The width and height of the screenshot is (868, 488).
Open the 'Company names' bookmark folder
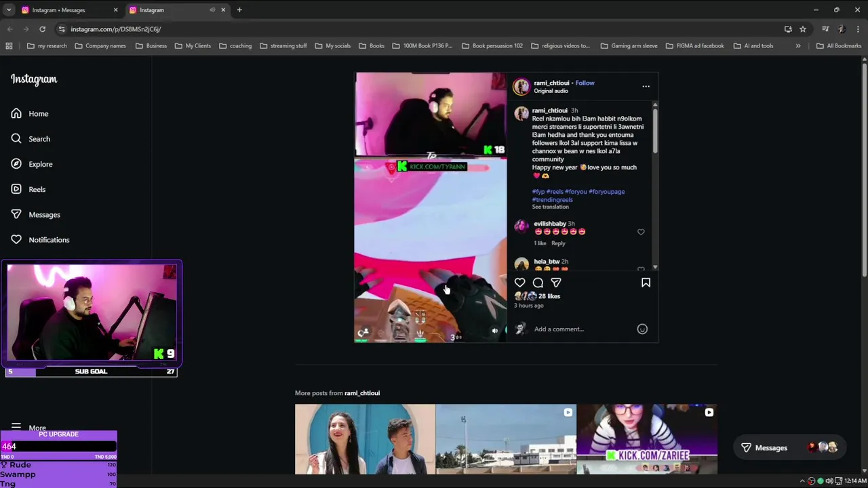coord(100,46)
